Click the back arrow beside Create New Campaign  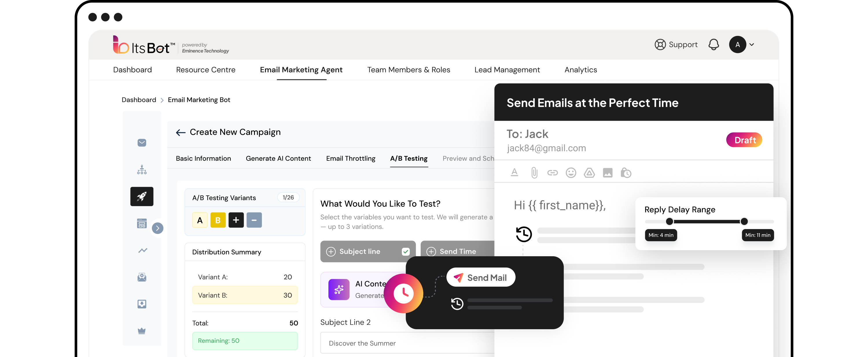coord(181,133)
